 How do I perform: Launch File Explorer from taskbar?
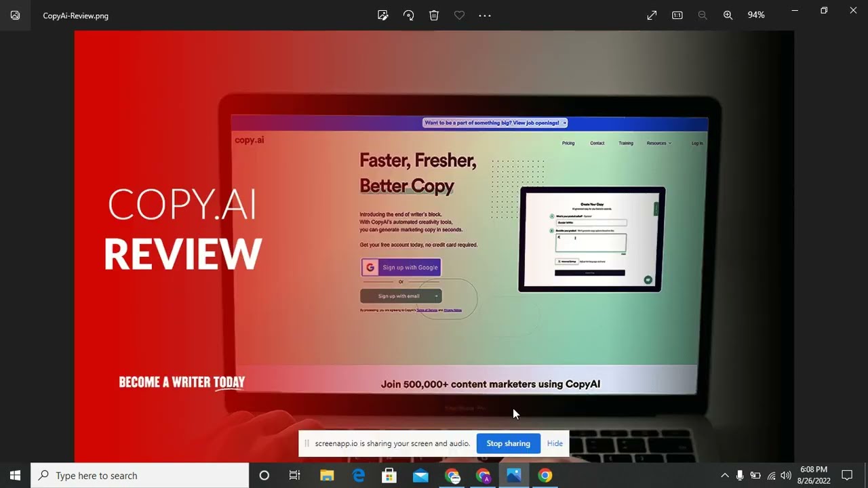click(x=327, y=475)
